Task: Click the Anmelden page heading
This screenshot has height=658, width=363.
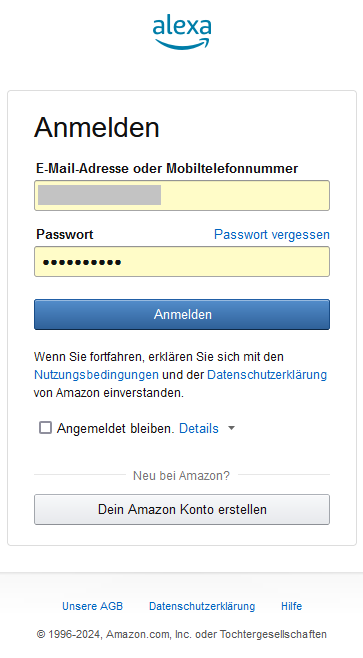Action: 97,127
